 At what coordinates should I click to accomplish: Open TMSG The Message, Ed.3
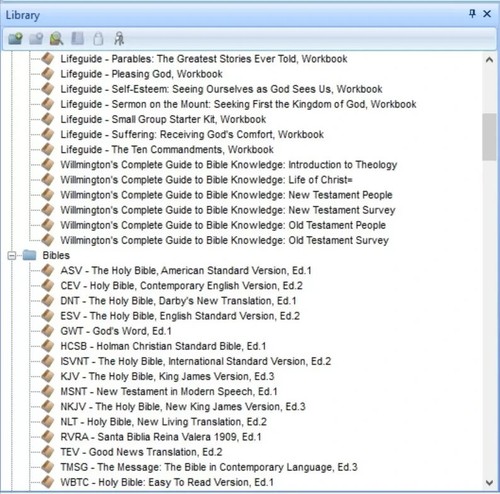[x=209, y=467]
